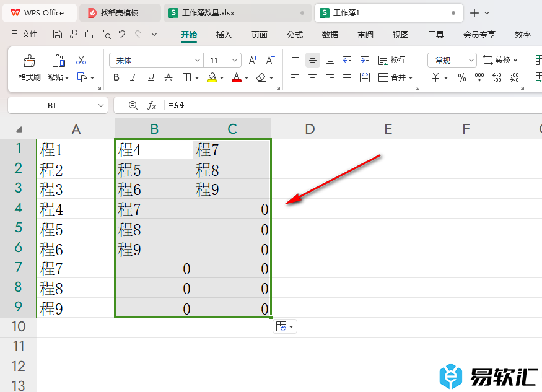This screenshot has height=392, width=542.
Task: Click the Print icon
Action: coord(90,34)
